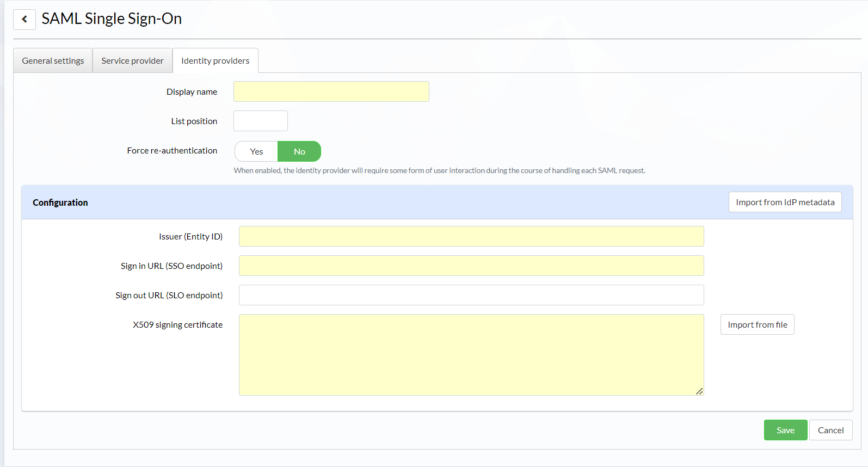Click the Sign in URL (SSO endpoint) label
This screenshot has width=868, height=467.
click(172, 266)
